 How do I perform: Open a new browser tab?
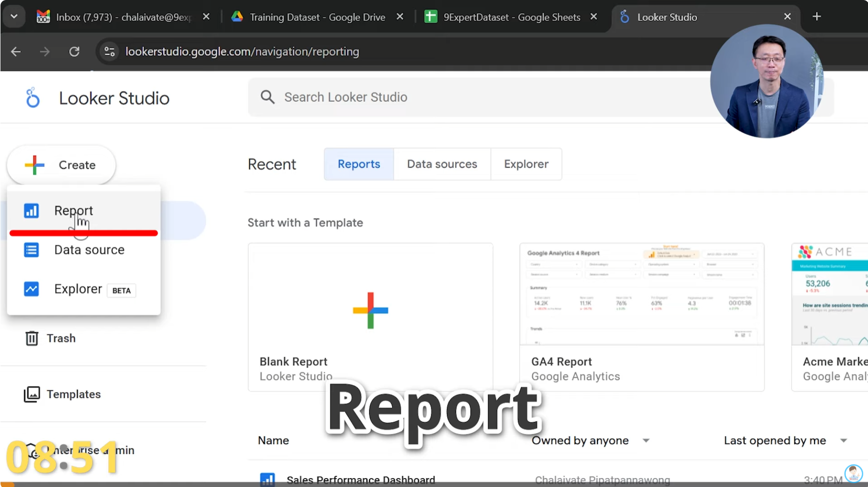point(816,16)
